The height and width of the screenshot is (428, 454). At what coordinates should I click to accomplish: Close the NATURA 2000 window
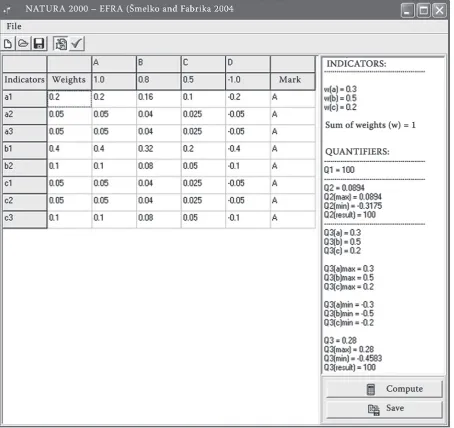(x=439, y=10)
